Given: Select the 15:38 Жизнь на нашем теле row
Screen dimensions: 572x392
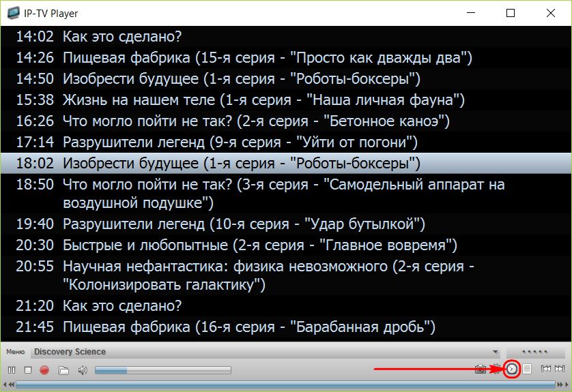Looking at the screenshot, I should click(286, 100).
